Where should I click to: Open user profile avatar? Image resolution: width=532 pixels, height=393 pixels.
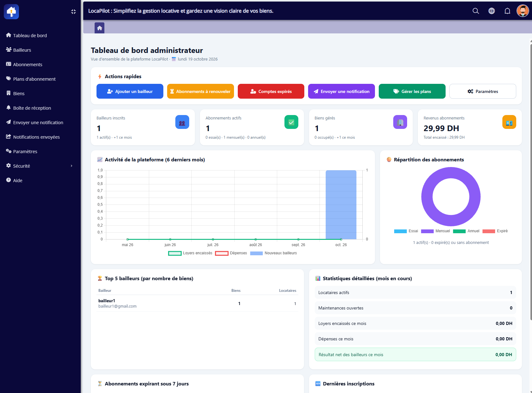[523, 11]
